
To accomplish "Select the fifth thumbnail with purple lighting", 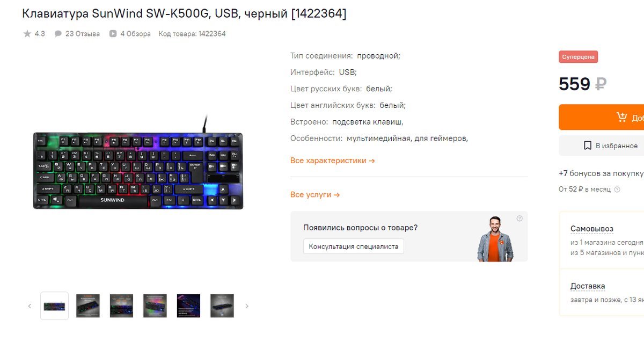I will click(x=188, y=306).
